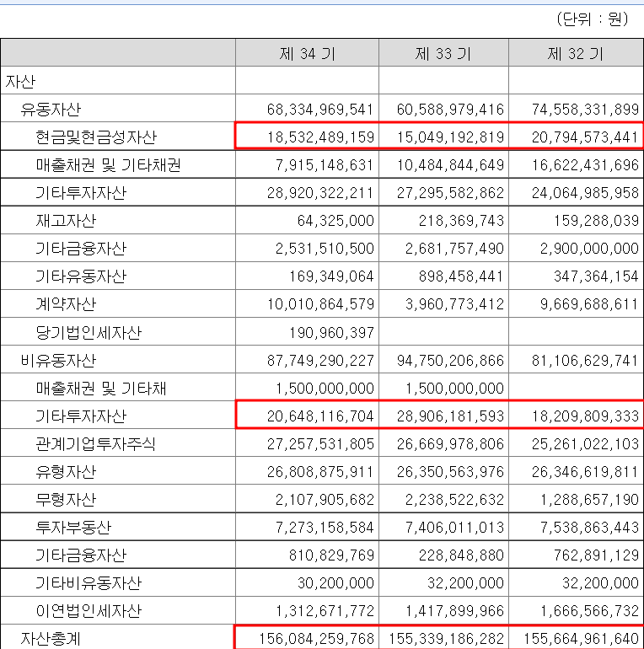Click value 18,209,809,333
644x649 pixels.
point(585,416)
